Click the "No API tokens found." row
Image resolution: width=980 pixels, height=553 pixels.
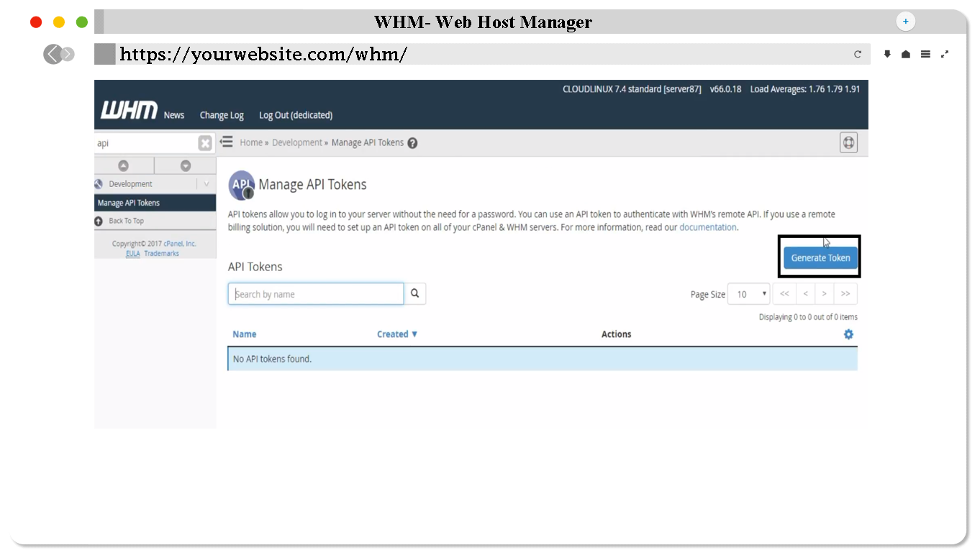click(x=543, y=359)
